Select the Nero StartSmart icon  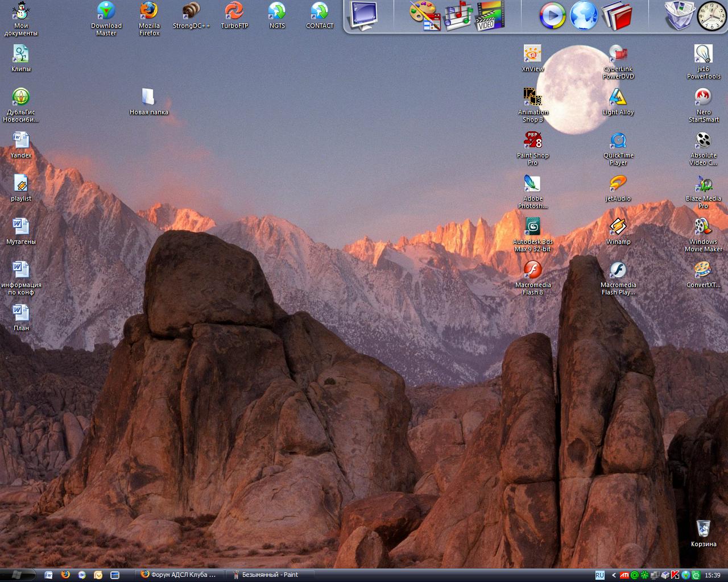[704, 98]
